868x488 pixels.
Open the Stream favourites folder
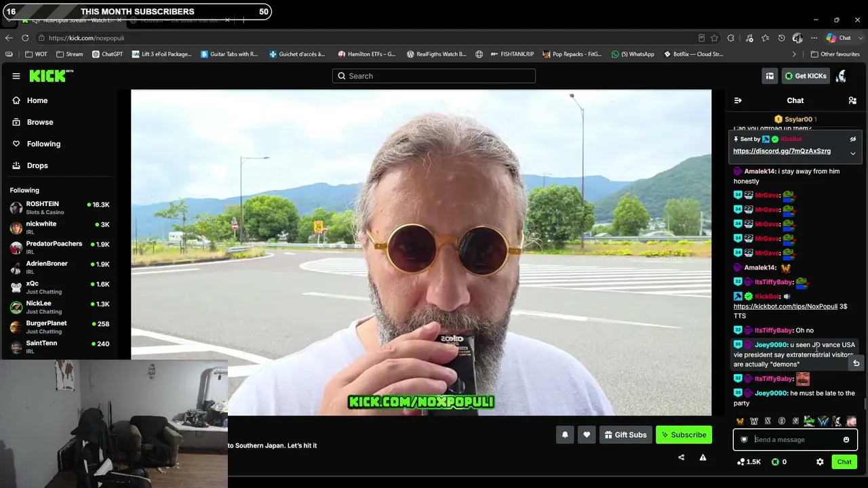(70, 54)
